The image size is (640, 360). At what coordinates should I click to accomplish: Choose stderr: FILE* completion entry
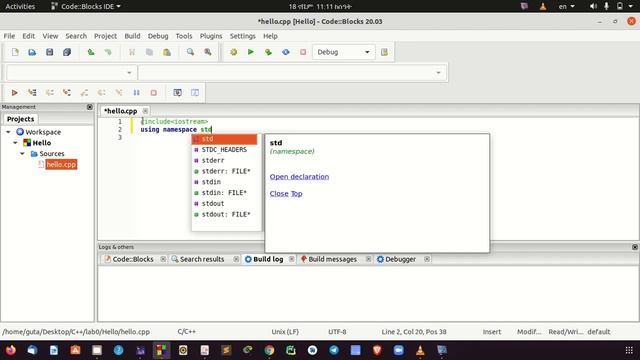pos(225,171)
